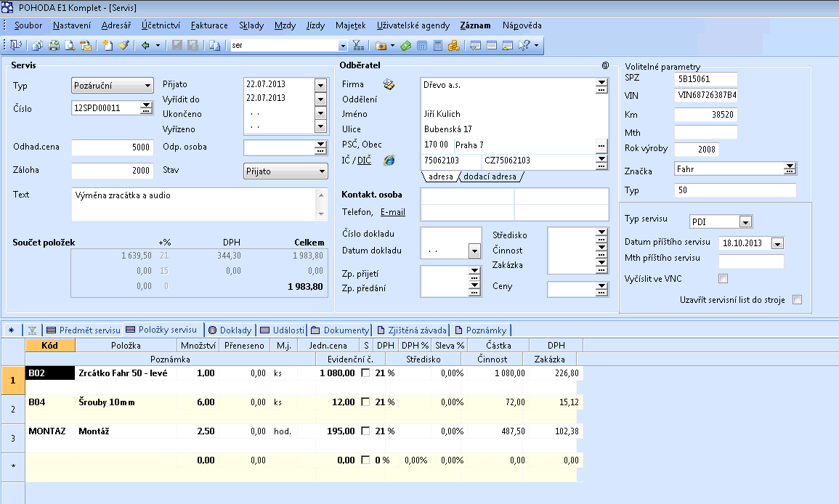Click the brush clean-up toolbar icon

coord(123,46)
